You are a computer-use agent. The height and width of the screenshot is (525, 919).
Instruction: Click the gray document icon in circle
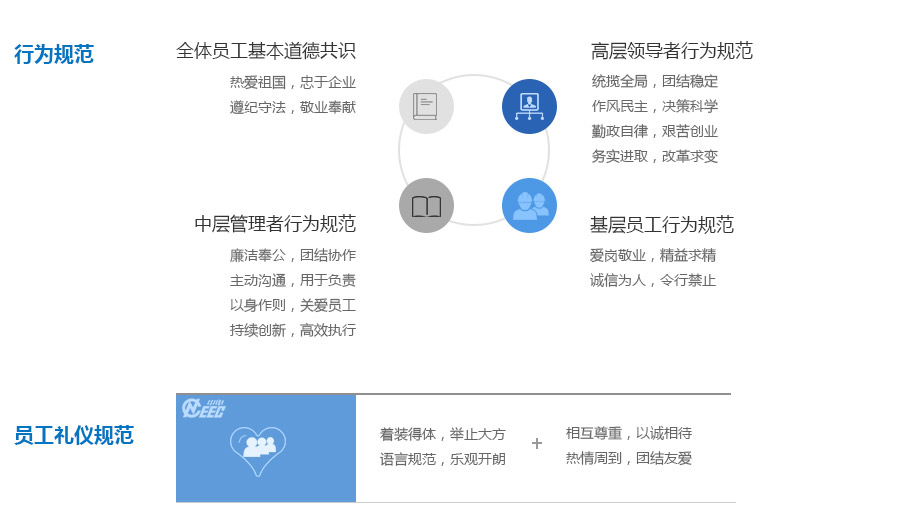click(426, 106)
